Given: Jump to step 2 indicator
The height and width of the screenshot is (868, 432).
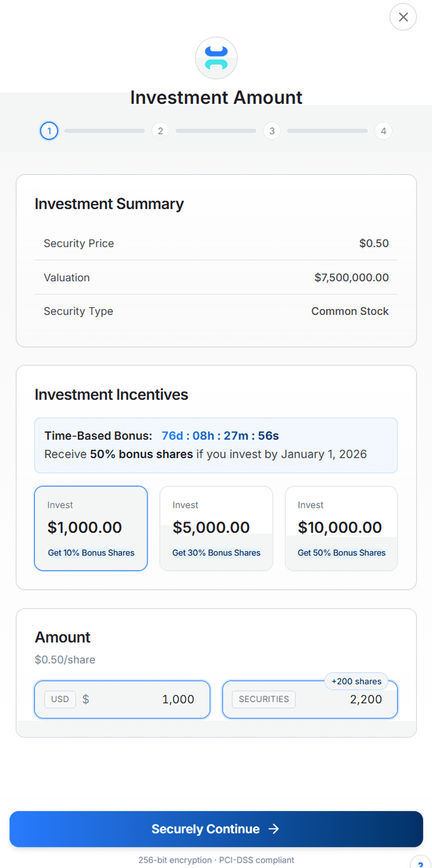Looking at the screenshot, I should click(x=160, y=131).
